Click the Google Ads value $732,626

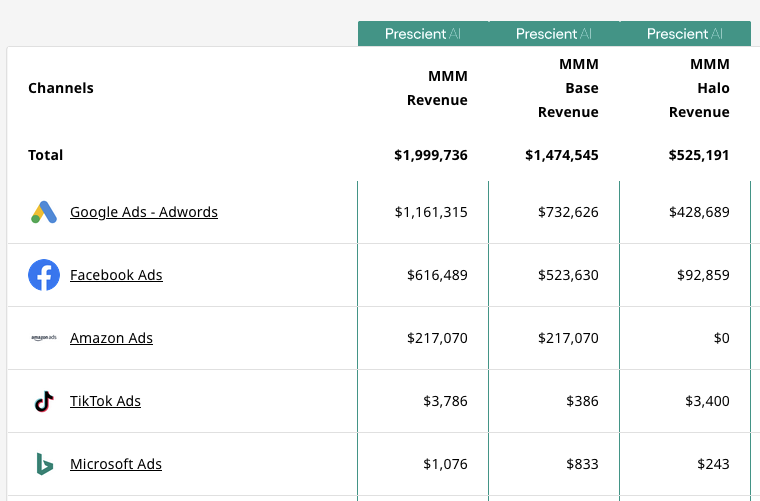pos(568,212)
